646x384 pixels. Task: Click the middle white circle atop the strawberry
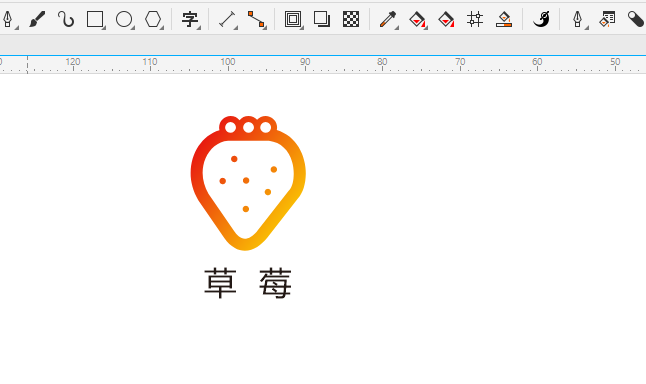click(x=248, y=127)
